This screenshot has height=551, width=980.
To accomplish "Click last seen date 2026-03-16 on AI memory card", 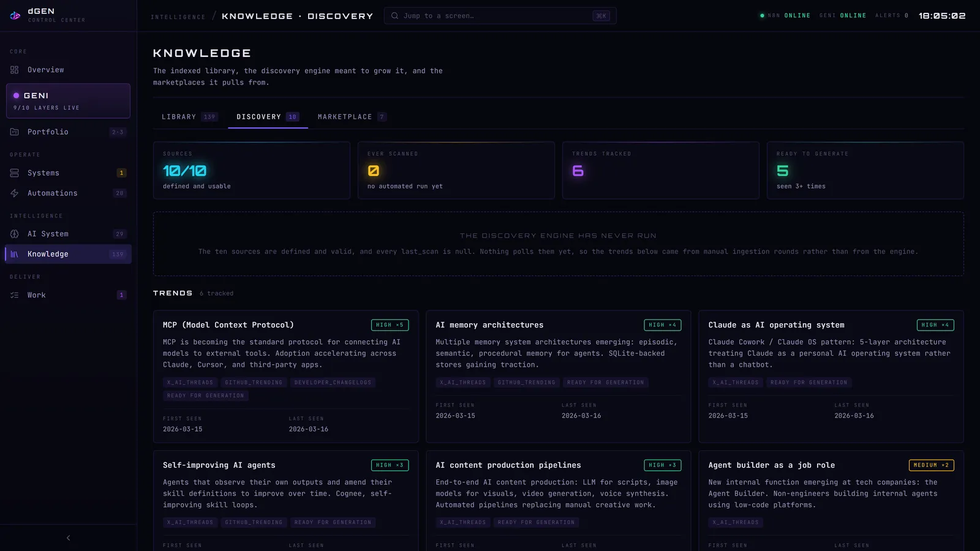I will click(x=581, y=416).
